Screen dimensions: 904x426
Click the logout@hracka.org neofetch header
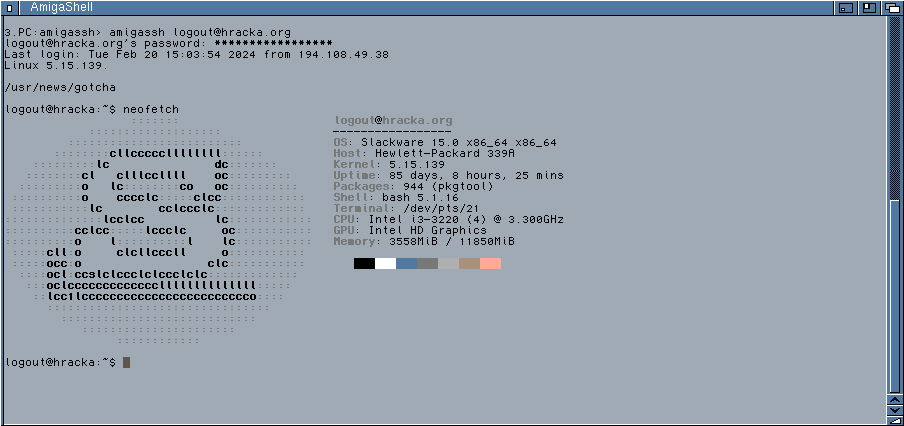[392, 120]
